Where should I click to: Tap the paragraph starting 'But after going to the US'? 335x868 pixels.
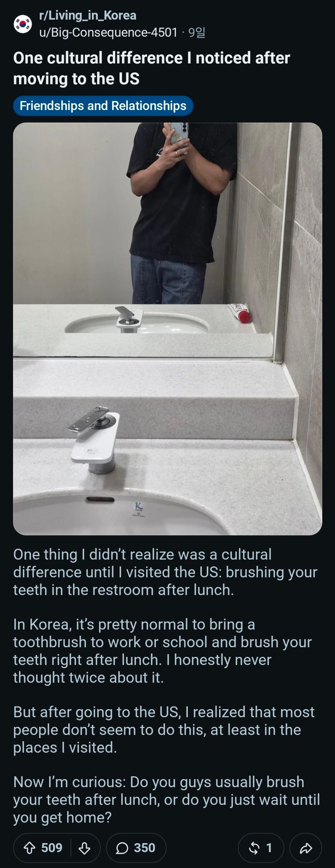(x=164, y=729)
